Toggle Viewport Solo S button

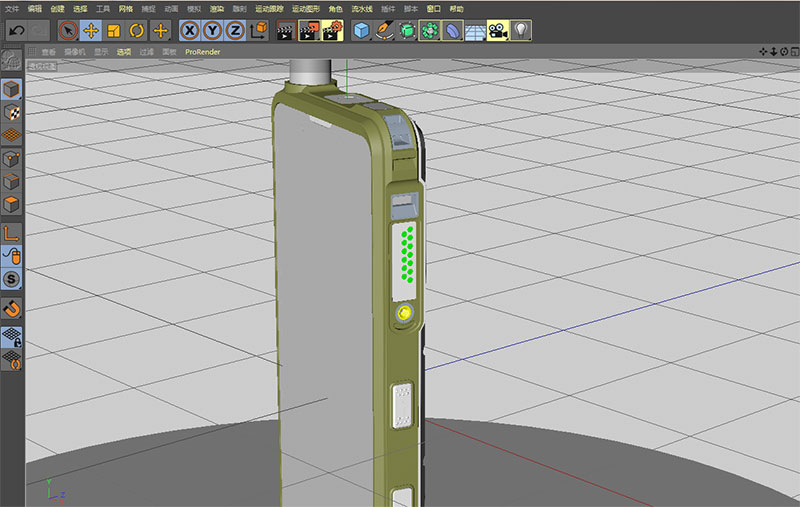point(11,279)
